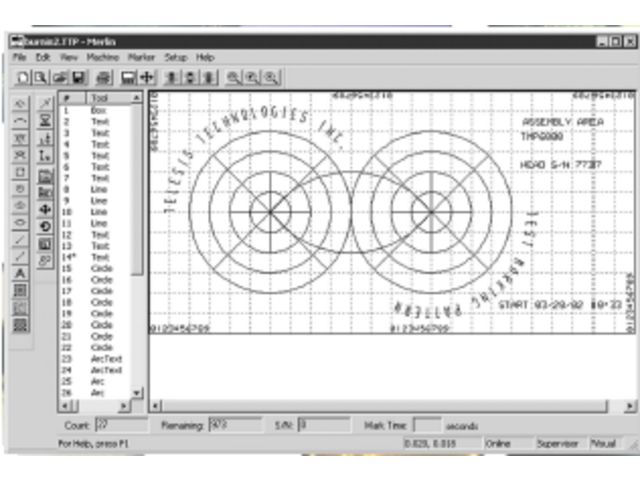Click 'HEAD S-N' text on canvas
Viewport: 640px width, 480px height.
point(560,165)
